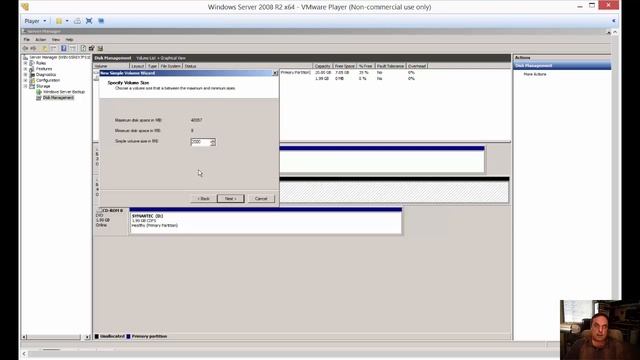Select the blue primary partition block
The width and height of the screenshot is (640, 360).
(x=382, y=160)
